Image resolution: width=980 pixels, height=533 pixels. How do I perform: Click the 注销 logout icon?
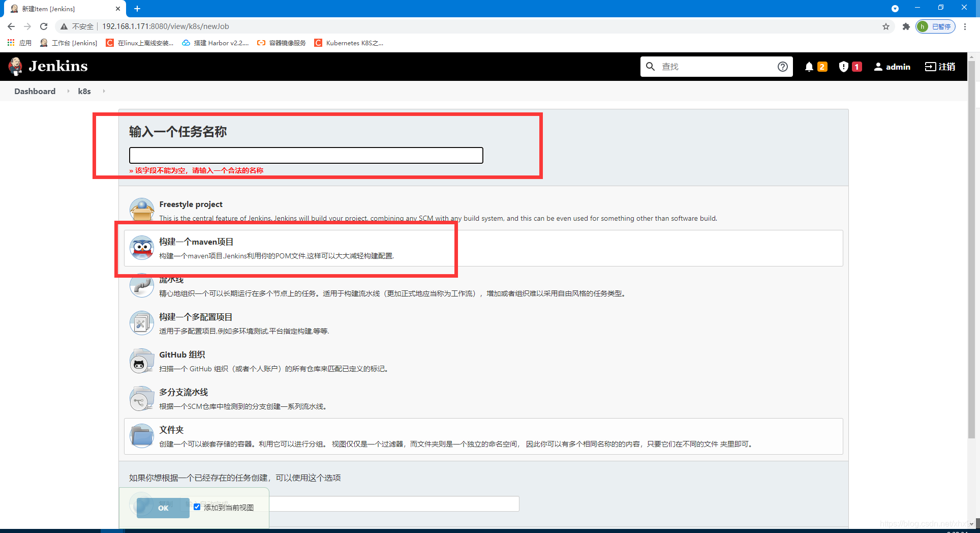tap(930, 67)
